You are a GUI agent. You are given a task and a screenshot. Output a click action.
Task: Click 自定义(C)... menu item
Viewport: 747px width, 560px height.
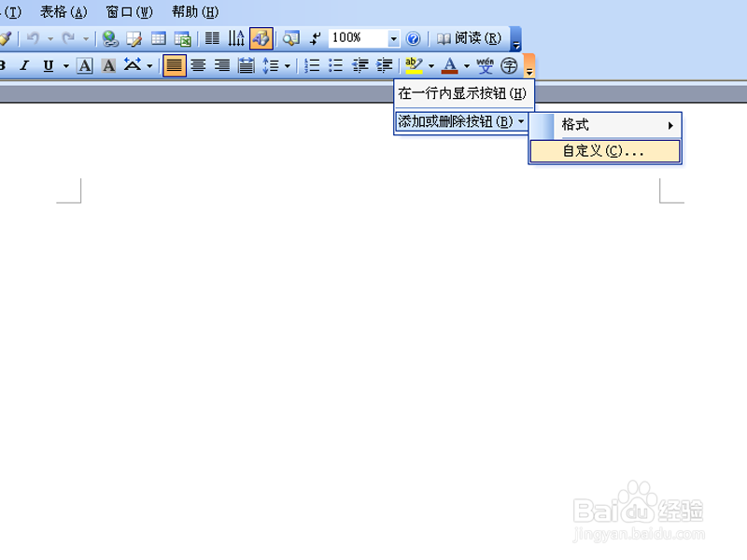click(605, 151)
